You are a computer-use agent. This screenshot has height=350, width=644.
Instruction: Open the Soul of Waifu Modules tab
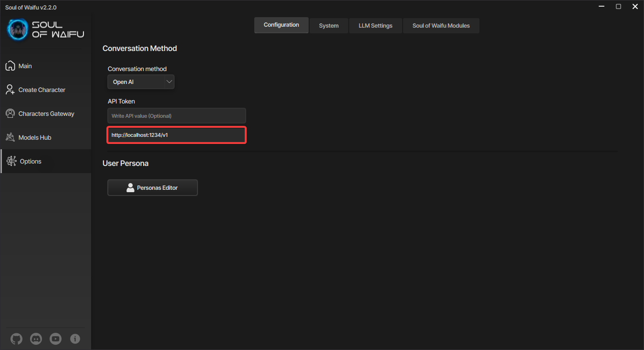[441, 26]
